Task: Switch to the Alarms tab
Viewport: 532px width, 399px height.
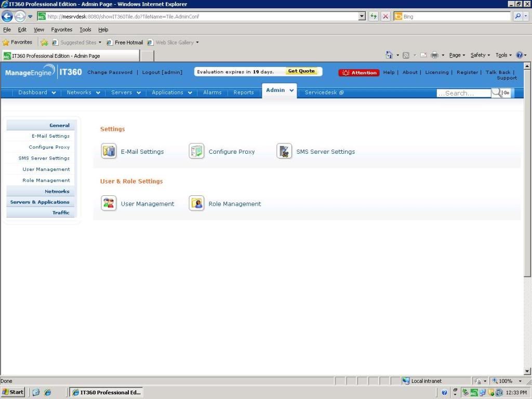Action: coord(212,92)
